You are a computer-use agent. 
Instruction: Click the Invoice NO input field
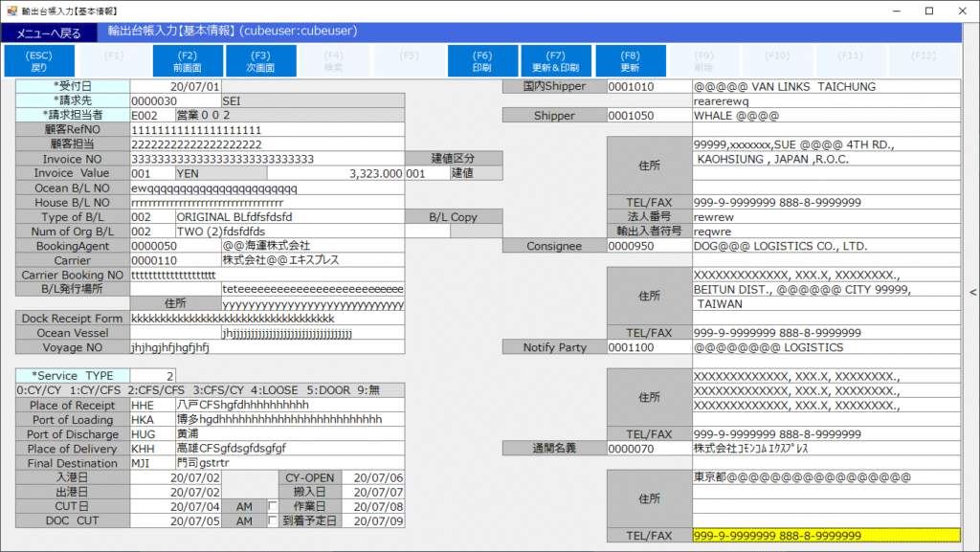(266, 159)
